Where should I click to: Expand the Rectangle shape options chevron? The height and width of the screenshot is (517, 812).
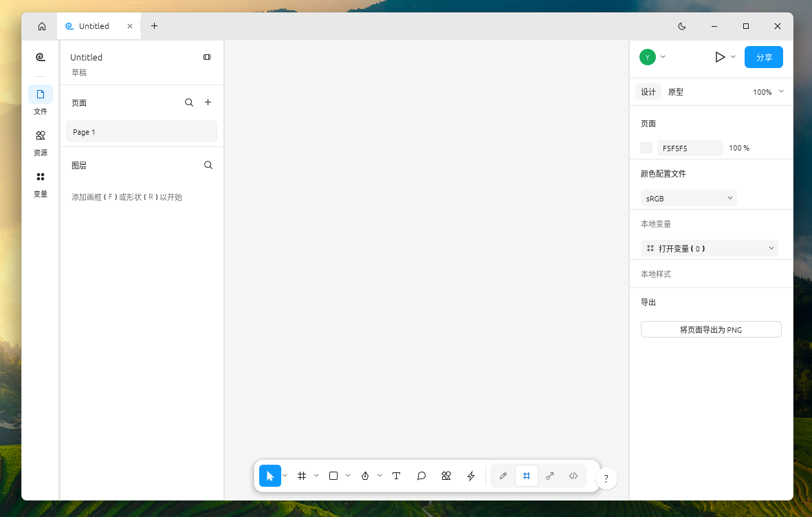pyautogui.click(x=348, y=476)
